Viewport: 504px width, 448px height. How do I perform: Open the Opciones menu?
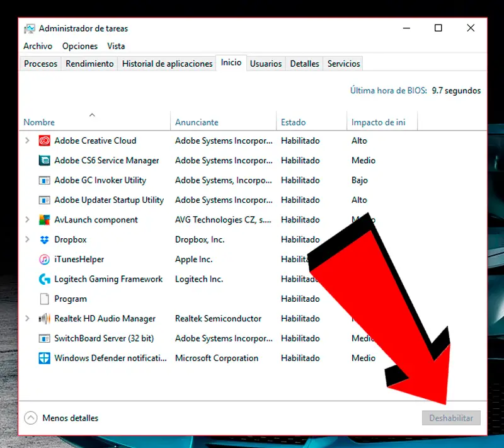click(80, 46)
